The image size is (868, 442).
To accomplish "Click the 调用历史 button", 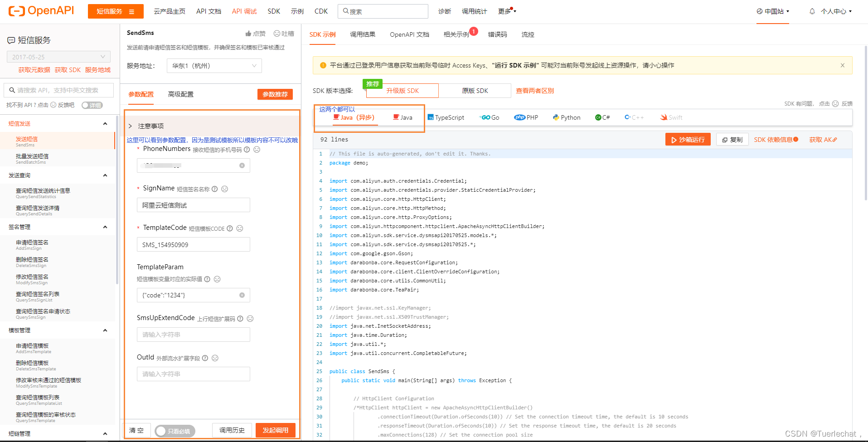I will [232, 430].
